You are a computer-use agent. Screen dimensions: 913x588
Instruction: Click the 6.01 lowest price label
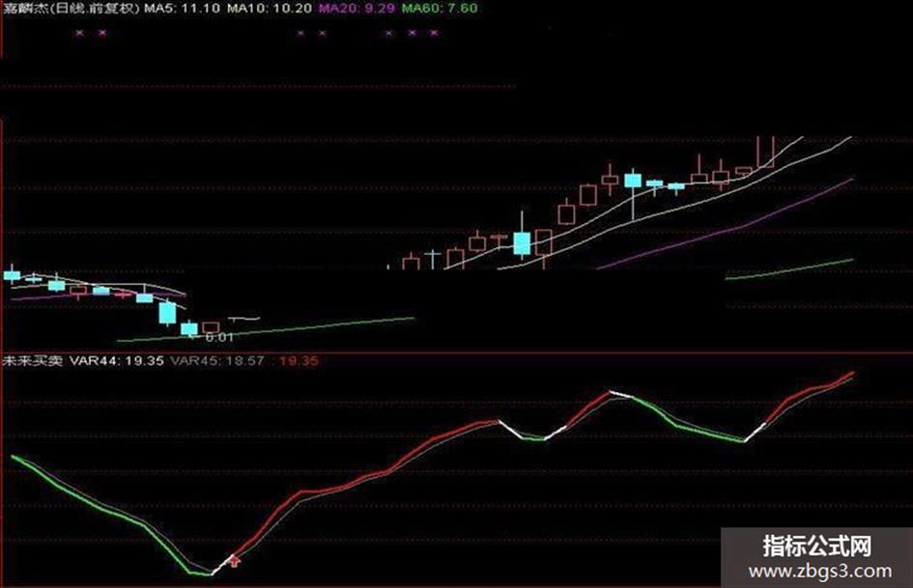[219, 337]
